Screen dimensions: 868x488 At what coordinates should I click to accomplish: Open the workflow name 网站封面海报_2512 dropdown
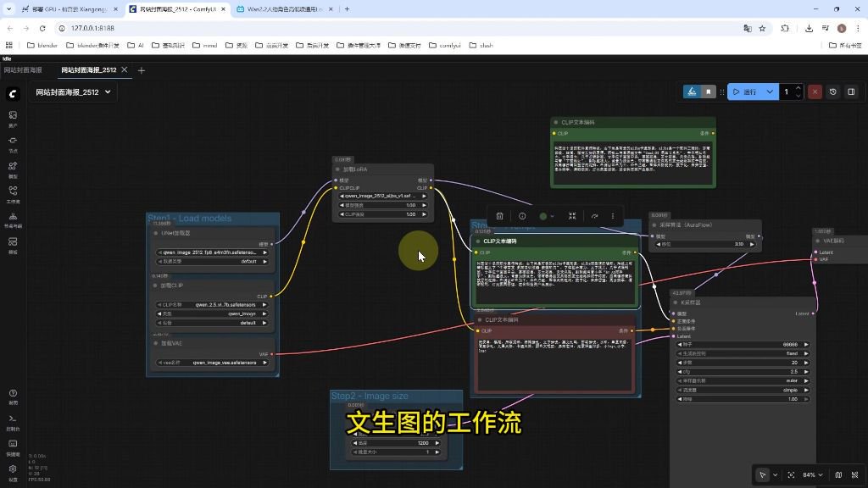(x=73, y=92)
